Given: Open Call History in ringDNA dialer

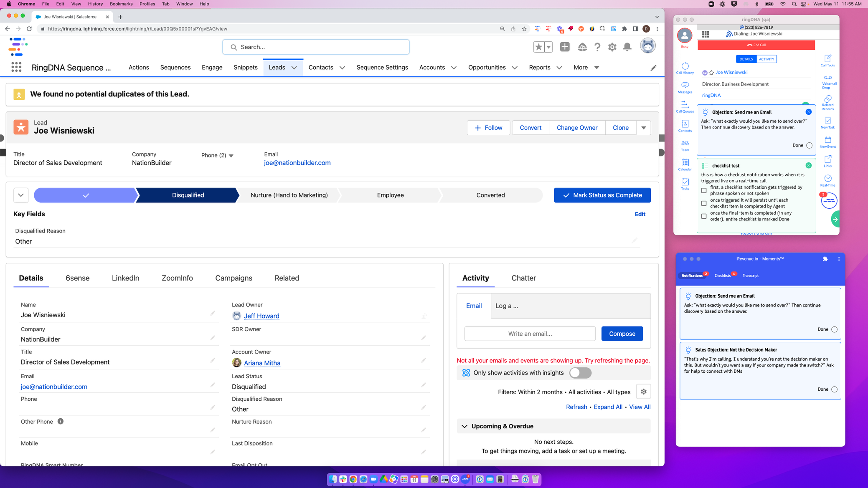Looking at the screenshot, I should pyautogui.click(x=685, y=68).
